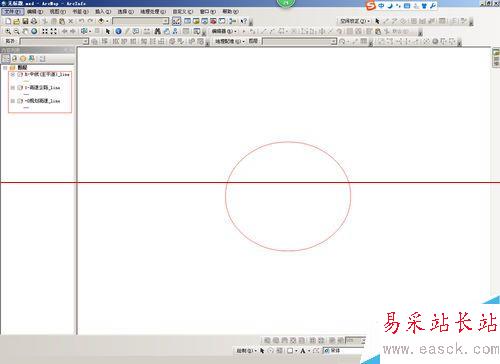Click the Full Extent globe icon

click(x=34, y=31)
